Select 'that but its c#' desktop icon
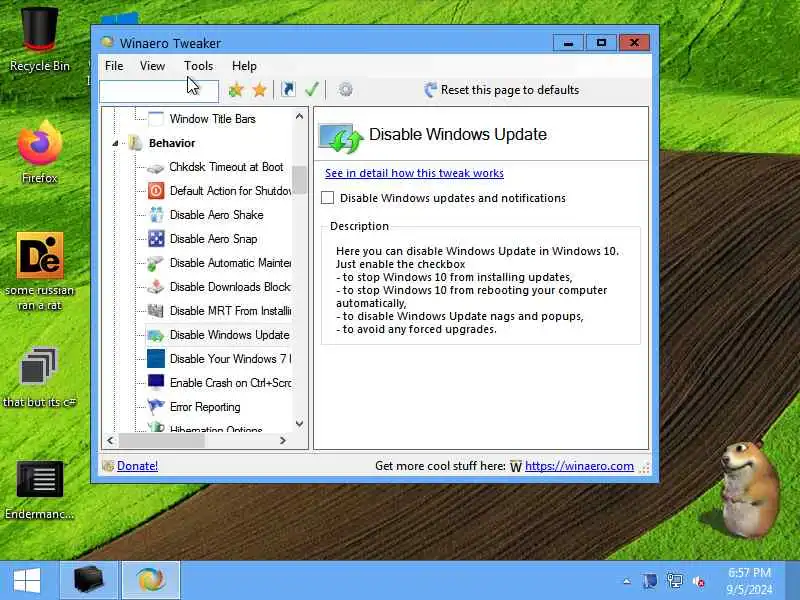This screenshot has width=800, height=600. click(40, 378)
